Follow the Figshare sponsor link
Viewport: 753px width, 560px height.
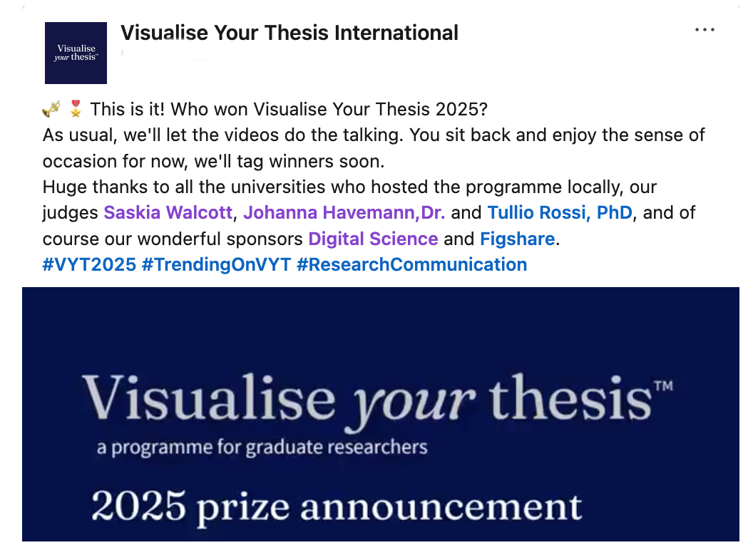pyautogui.click(x=517, y=239)
